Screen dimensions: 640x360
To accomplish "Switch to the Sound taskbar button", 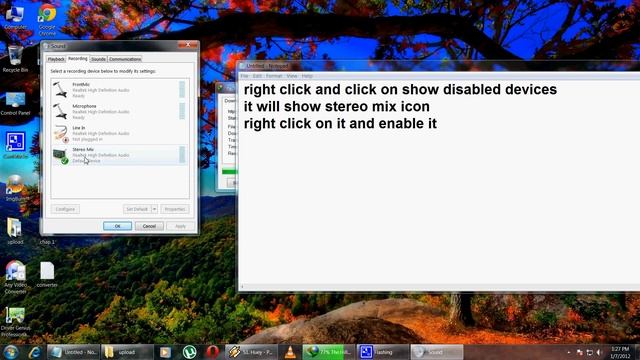I will pos(436,352).
